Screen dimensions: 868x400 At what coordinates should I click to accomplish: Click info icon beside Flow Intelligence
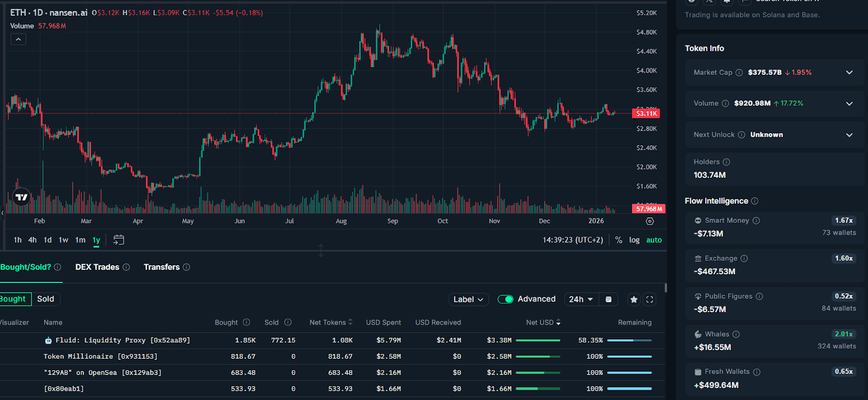pyautogui.click(x=755, y=201)
